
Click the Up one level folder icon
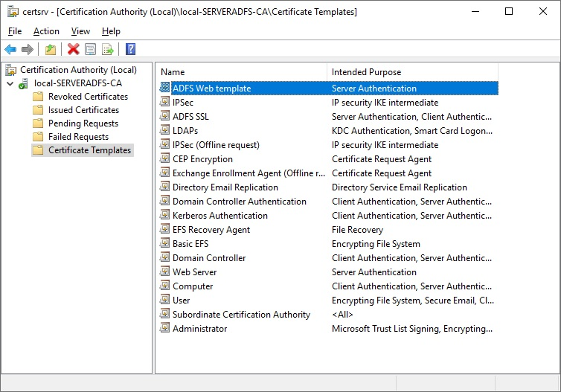coord(50,50)
